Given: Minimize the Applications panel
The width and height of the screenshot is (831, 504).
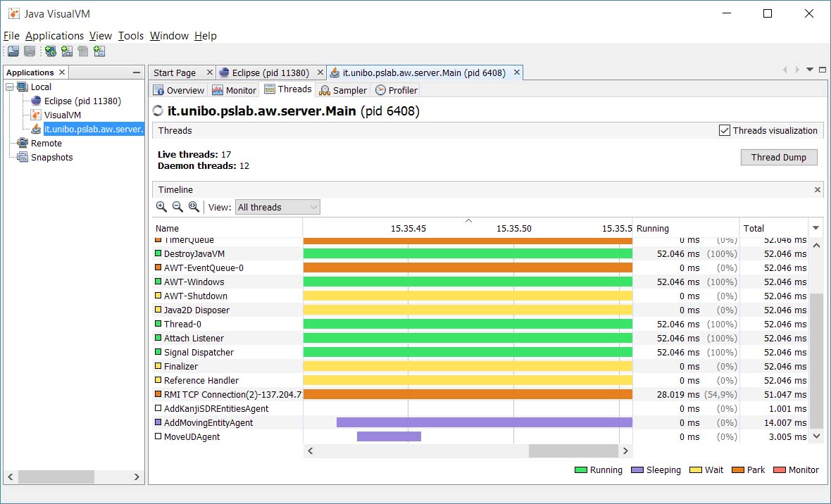Looking at the screenshot, I should click(137, 72).
